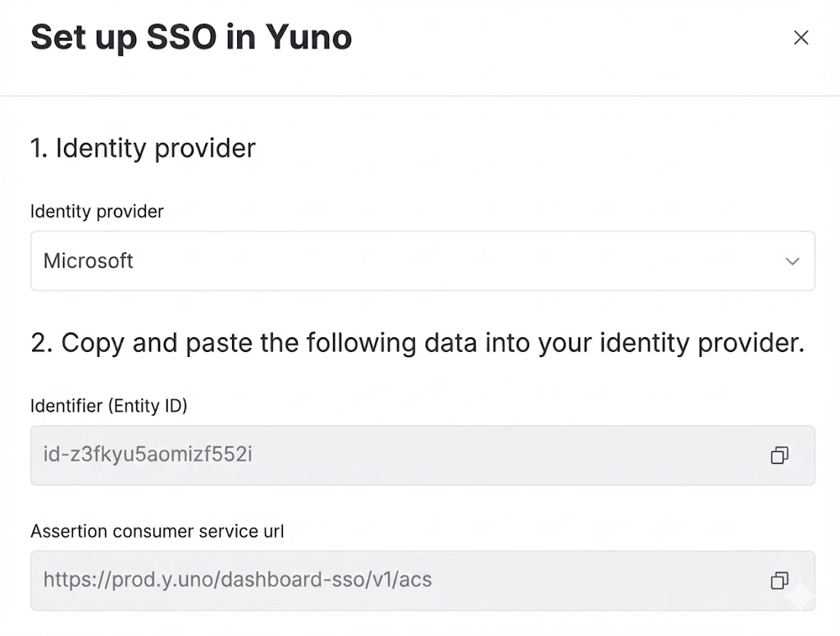Click the "Set up SSO in Yuno" title
The width and height of the screenshot is (840, 636).
pos(191,38)
